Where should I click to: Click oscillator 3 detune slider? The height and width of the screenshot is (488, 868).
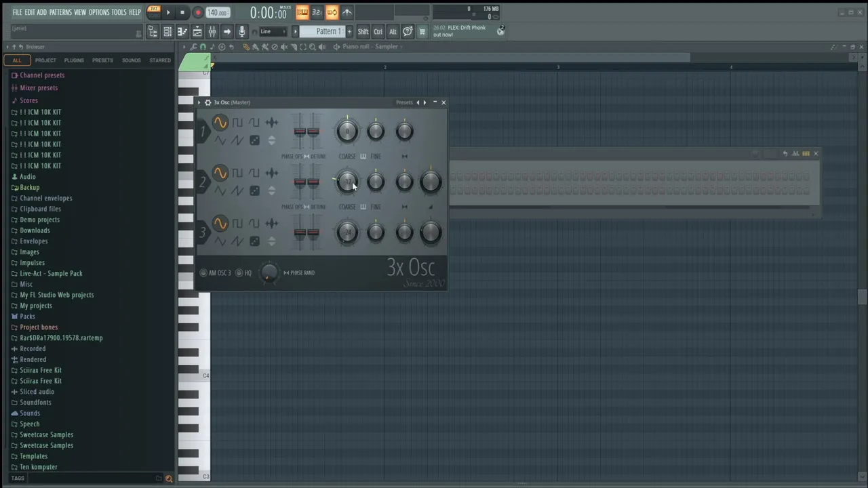point(313,232)
